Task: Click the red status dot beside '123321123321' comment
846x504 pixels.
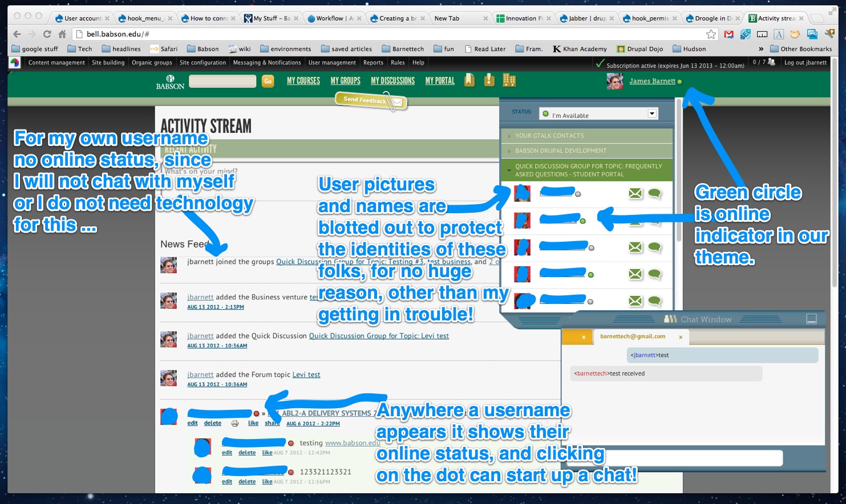Action: 291,472
